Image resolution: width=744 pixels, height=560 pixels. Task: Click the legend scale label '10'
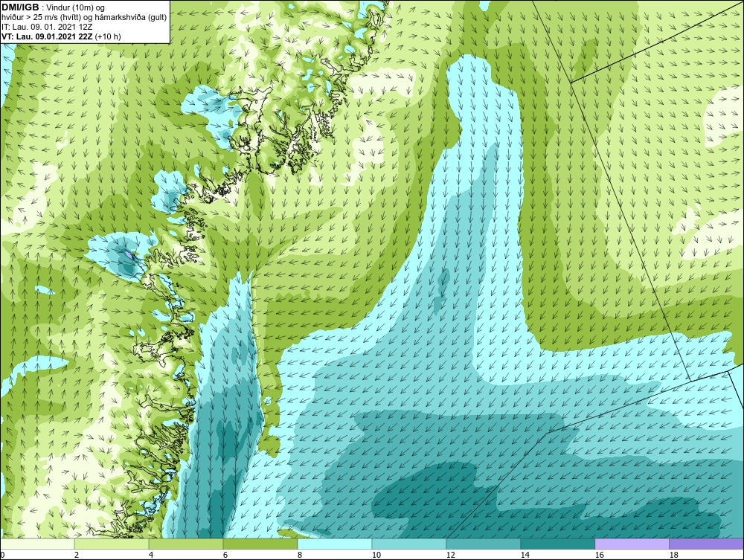tap(376, 555)
